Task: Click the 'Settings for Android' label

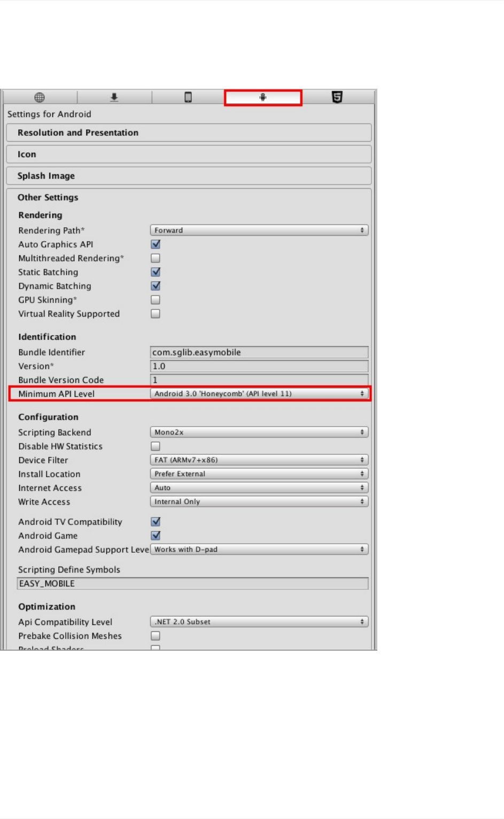Action: click(x=49, y=114)
